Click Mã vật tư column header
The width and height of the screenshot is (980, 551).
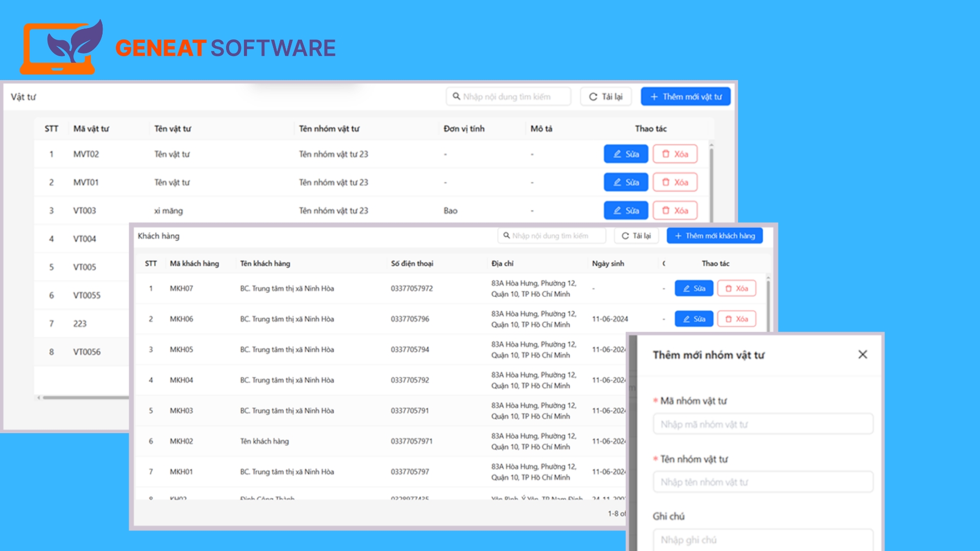click(91, 129)
